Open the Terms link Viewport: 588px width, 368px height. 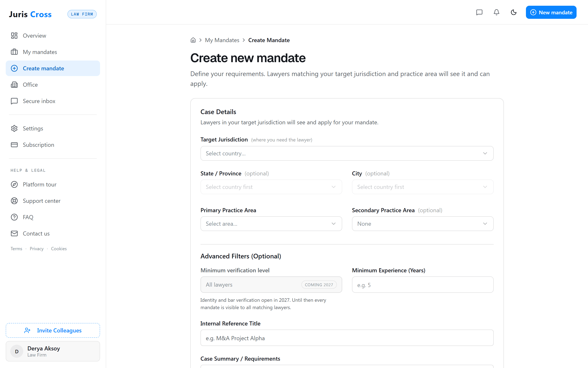(16, 248)
